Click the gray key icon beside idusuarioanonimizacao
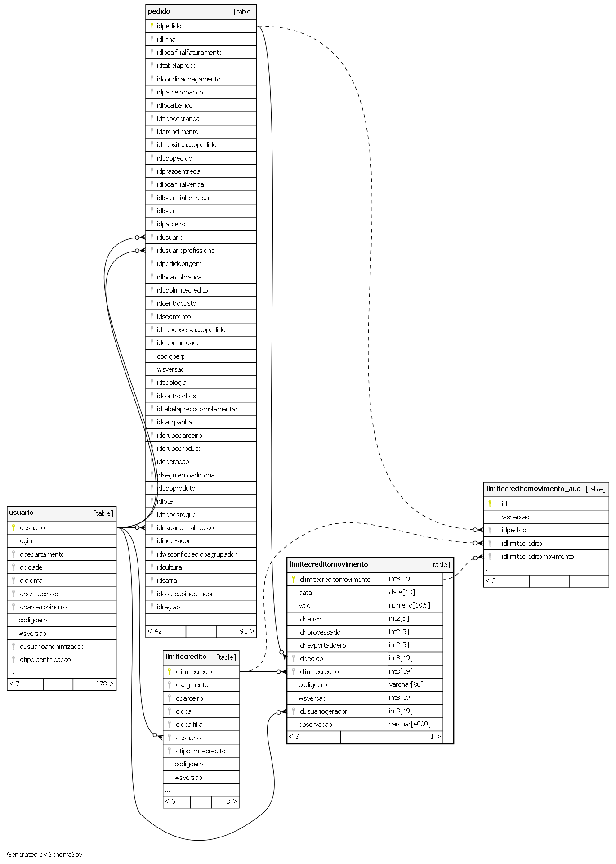This screenshot has height=864, width=616. point(13,646)
